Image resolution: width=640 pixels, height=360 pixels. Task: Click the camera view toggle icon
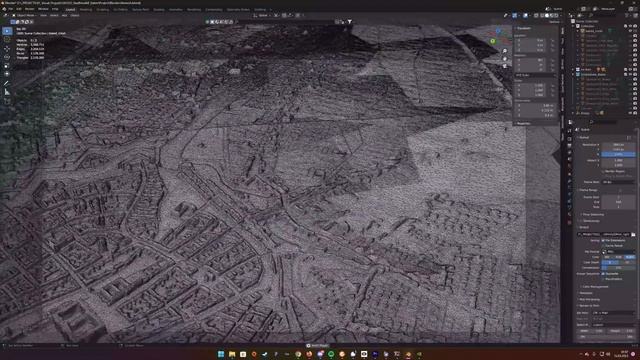(x=505, y=66)
